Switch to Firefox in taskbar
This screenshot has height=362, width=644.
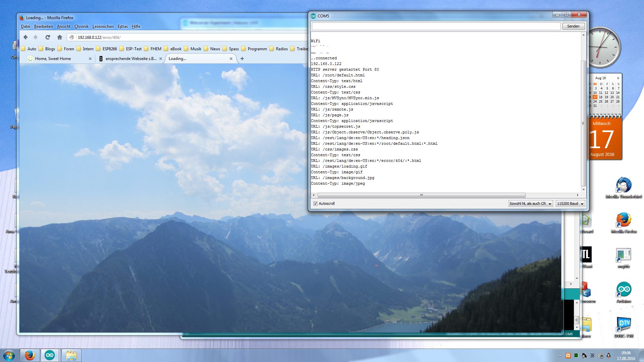click(x=30, y=355)
